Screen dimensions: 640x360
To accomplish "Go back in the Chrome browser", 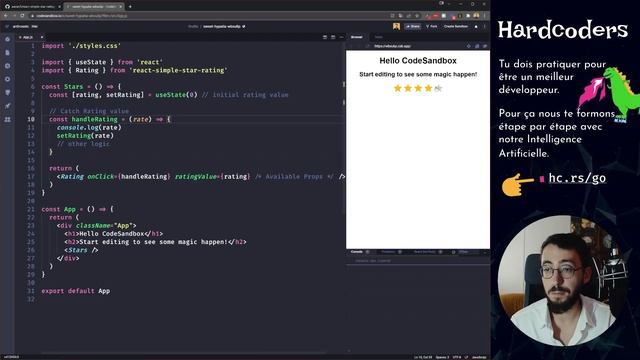I will point(6,16).
